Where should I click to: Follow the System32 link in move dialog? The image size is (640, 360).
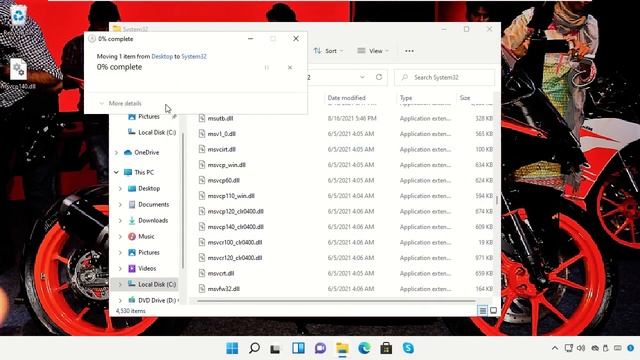pyautogui.click(x=194, y=56)
